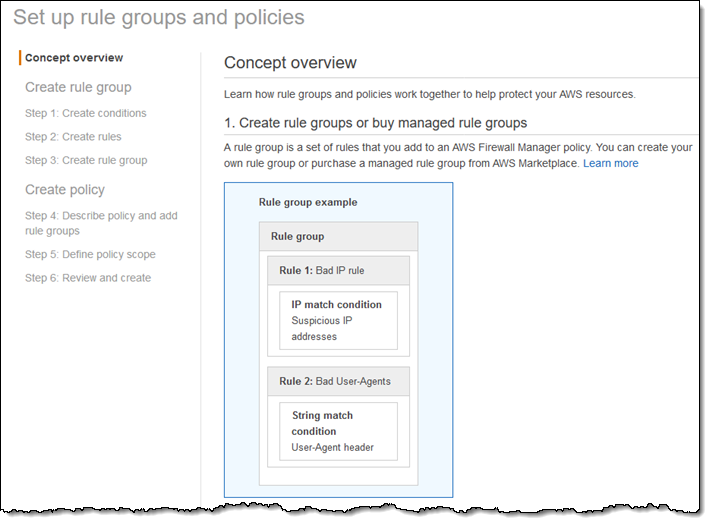The width and height of the screenshot is (710, 523).
Task: Select Concept overview in the left sidebar
Action: (74, 58)
